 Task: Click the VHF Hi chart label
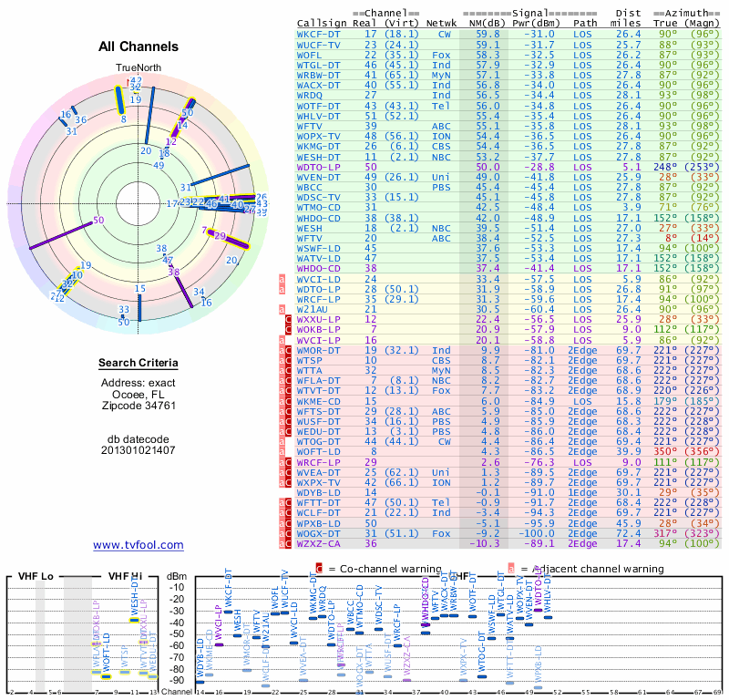pyautogui.click(x=126, y=577)
